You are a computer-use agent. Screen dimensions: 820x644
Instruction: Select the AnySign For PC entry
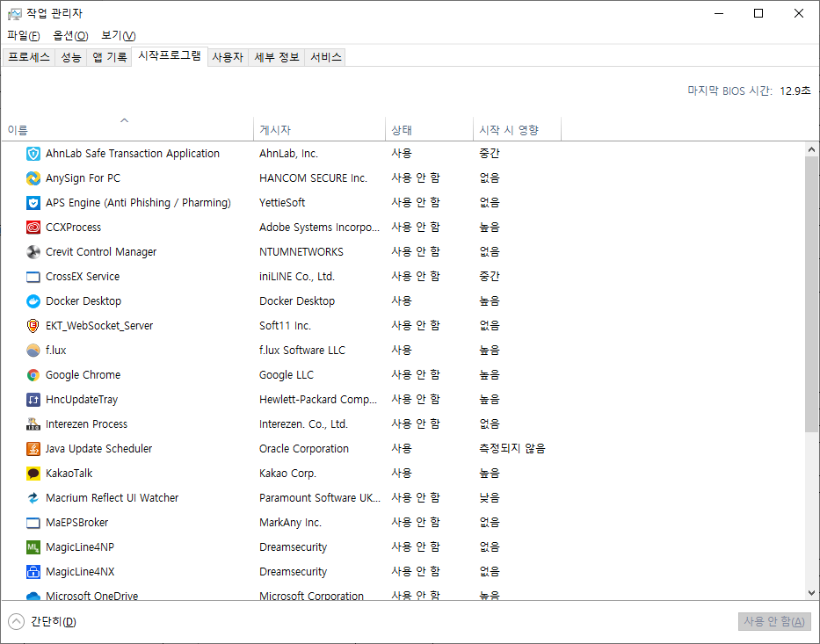click(x=83, y=178)
